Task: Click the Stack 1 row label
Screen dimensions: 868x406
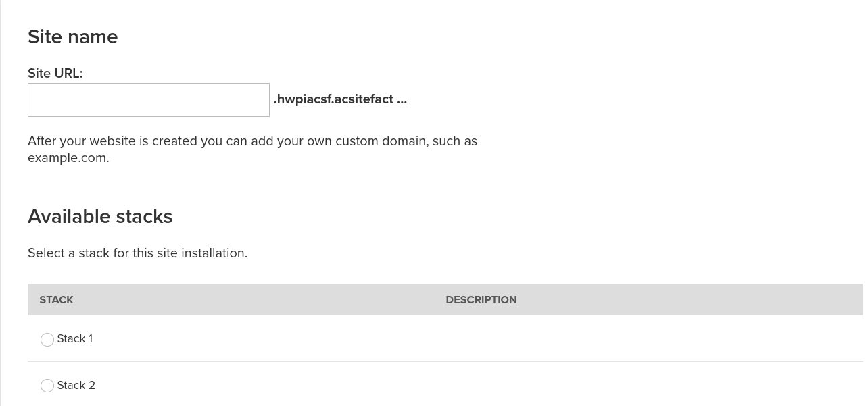Action: pyautogui.click(x=74, y=339)
